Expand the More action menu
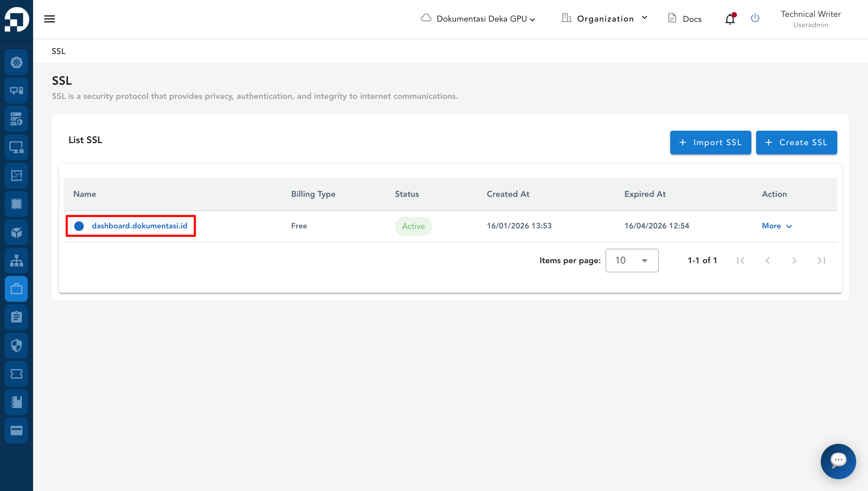The image size is (868, 491). pos(776,226)
